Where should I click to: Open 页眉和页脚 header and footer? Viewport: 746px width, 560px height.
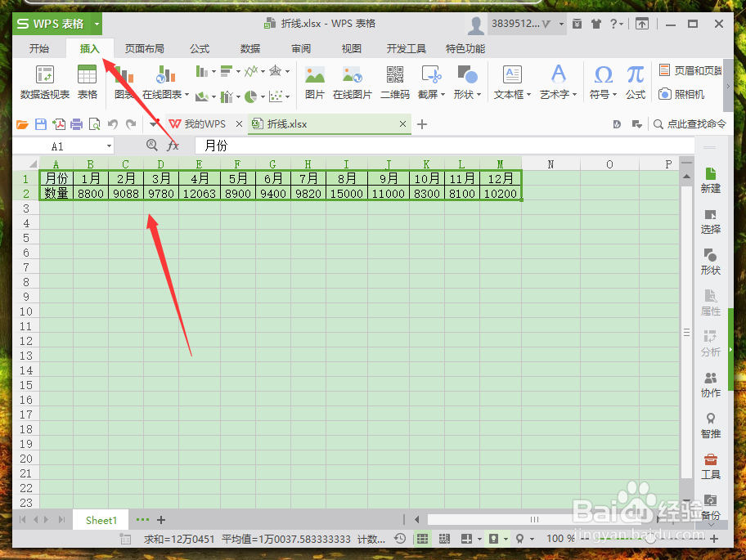tap(690, 70)
